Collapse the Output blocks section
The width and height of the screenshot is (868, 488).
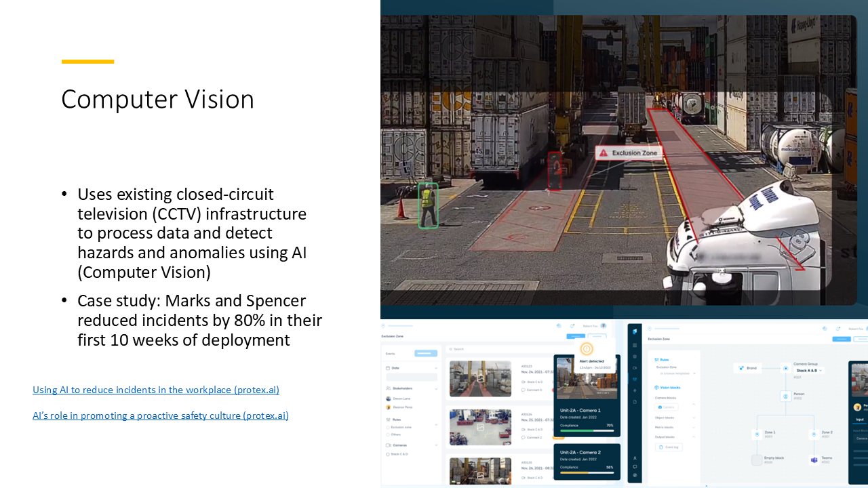[694, 436]
